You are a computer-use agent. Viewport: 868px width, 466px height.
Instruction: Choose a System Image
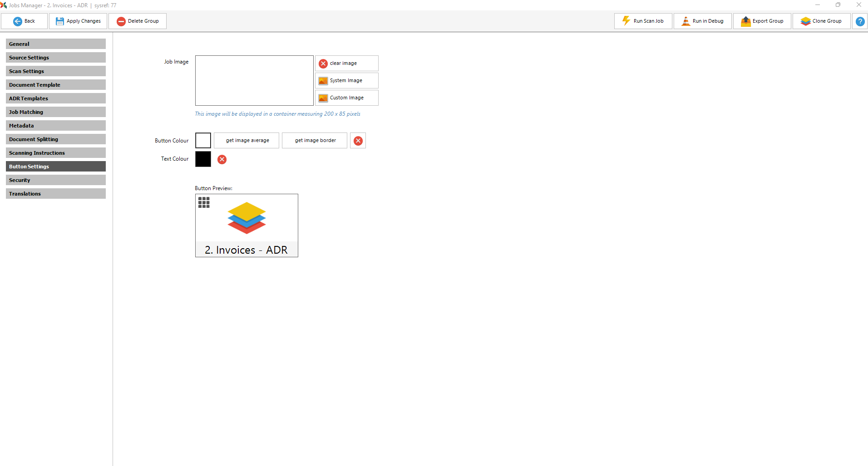[x=346, y=81]
